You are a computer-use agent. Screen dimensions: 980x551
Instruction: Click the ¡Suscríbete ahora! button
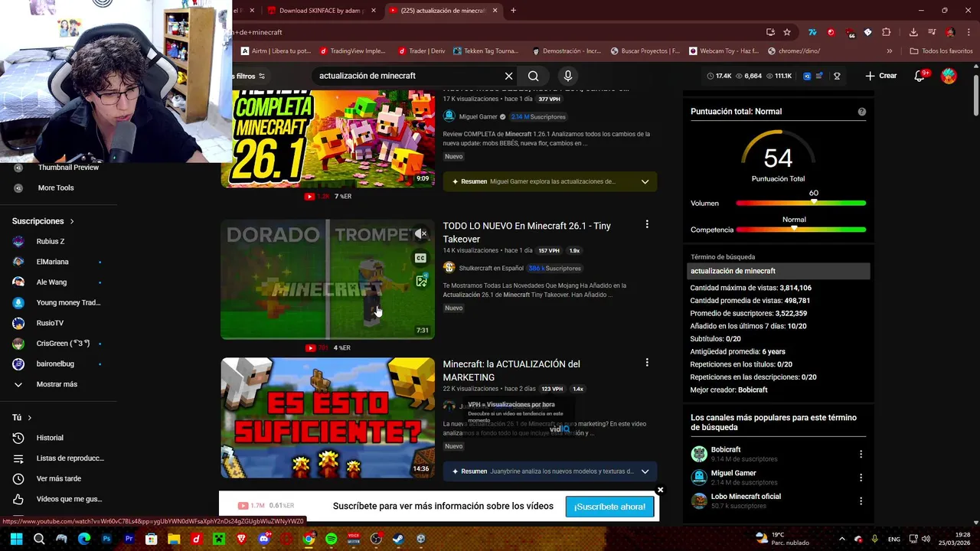[x=609, y=507]
